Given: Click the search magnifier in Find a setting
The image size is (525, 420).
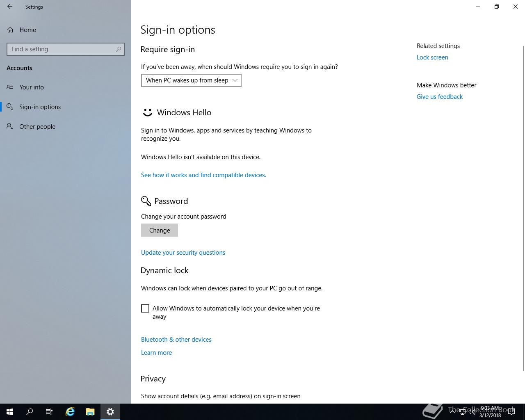Looking at the screenshot, I should (119, 49).
